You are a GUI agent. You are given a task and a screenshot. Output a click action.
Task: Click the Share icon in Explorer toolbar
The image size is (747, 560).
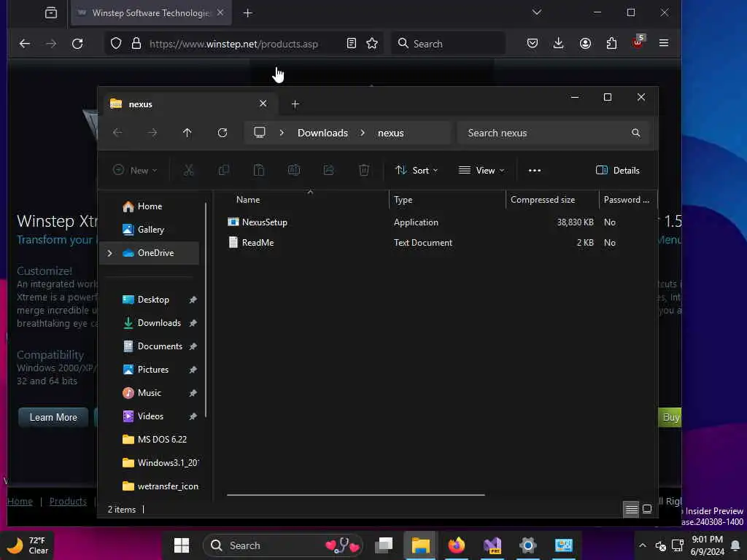329,170
